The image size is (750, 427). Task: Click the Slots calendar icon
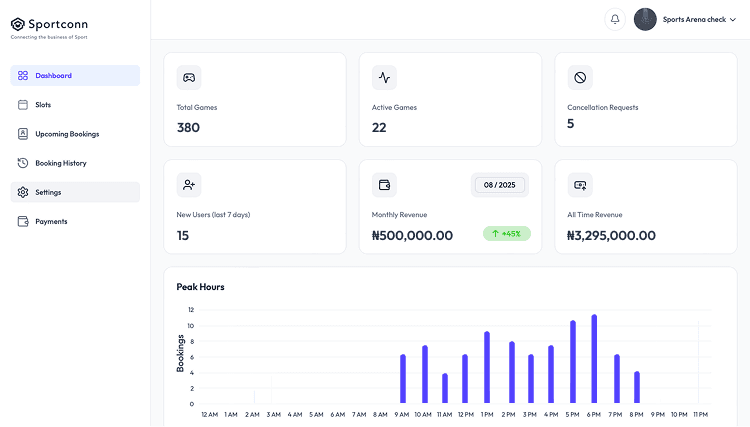23,105
